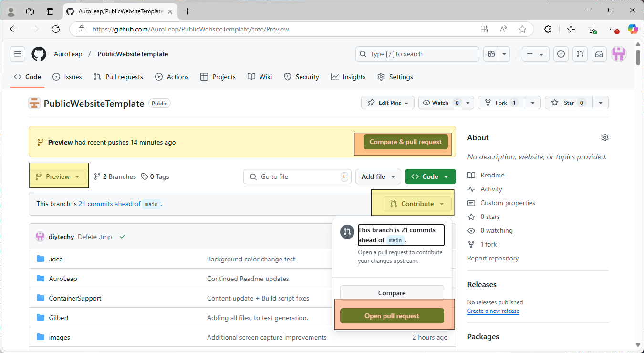
Task: Expand the Preview branch selector dropdown
Action: click(x=58, y=176)
